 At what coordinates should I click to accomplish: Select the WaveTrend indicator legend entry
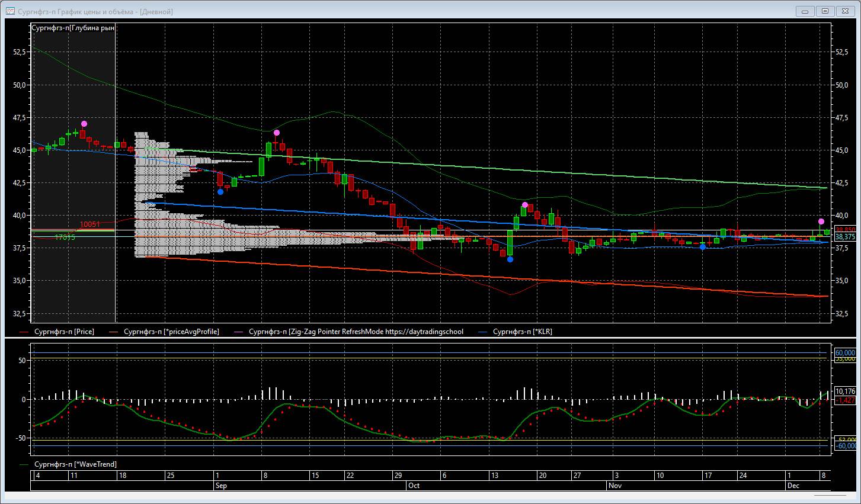click(75, 464)
